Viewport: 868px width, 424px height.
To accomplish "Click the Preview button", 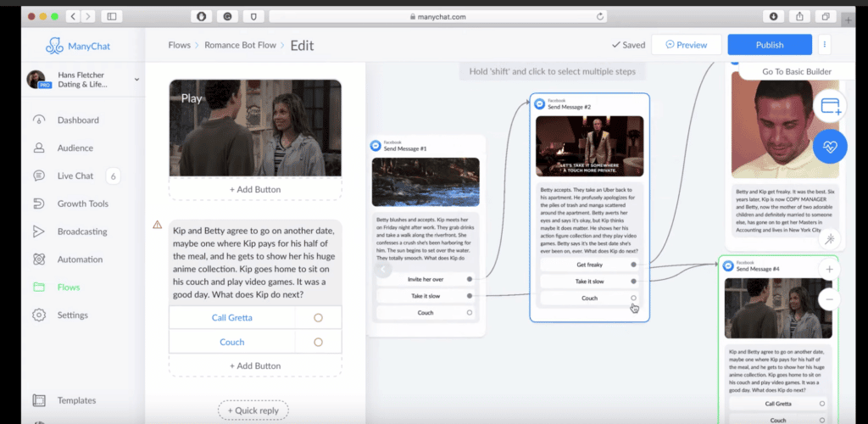I will coord(687,45).
